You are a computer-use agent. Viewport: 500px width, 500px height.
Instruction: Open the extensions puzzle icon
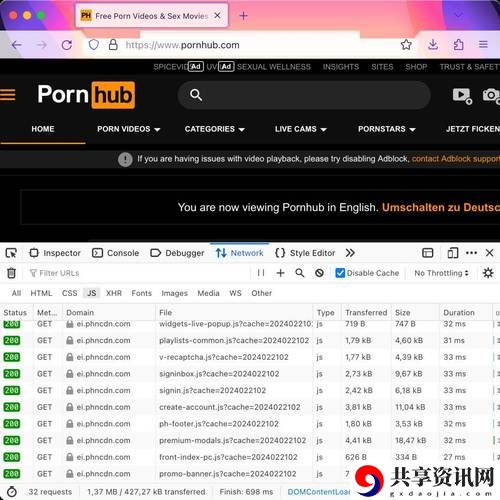pyautogui.click(x=459, y=44)
